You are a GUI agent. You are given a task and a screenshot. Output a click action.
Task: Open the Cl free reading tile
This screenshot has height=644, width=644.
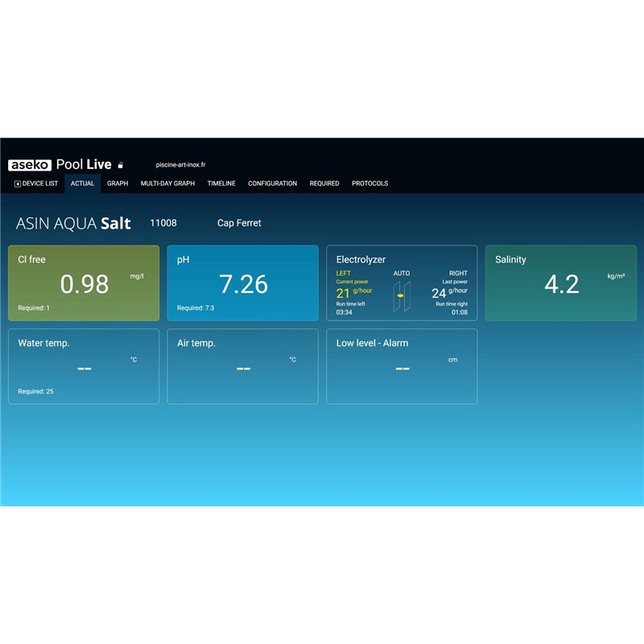(84, 283)
